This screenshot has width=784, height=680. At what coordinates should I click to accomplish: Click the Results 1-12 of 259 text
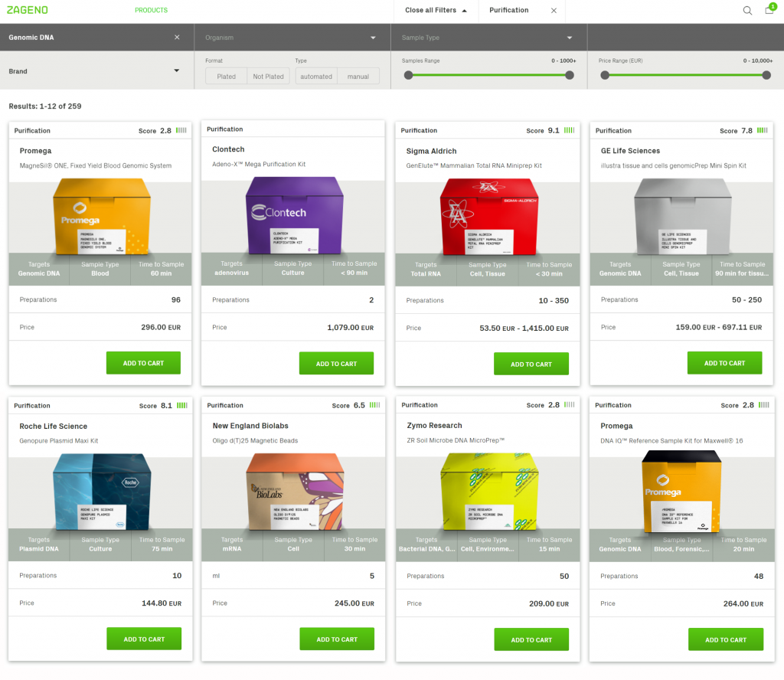pyautogui.click(x=45, y=106)
